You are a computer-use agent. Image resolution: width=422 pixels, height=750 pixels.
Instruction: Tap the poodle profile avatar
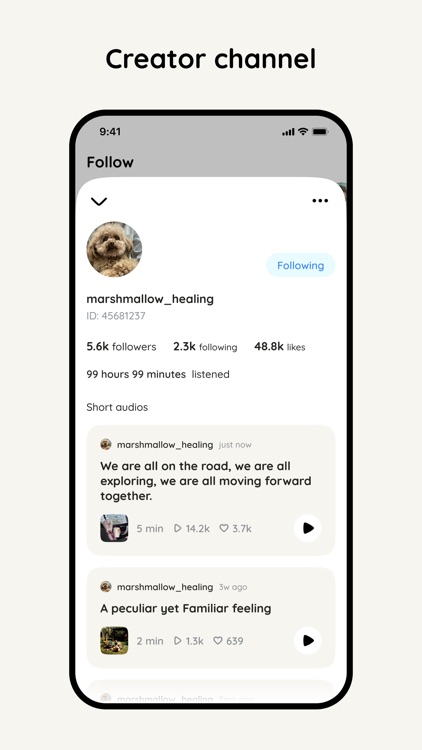114,249
